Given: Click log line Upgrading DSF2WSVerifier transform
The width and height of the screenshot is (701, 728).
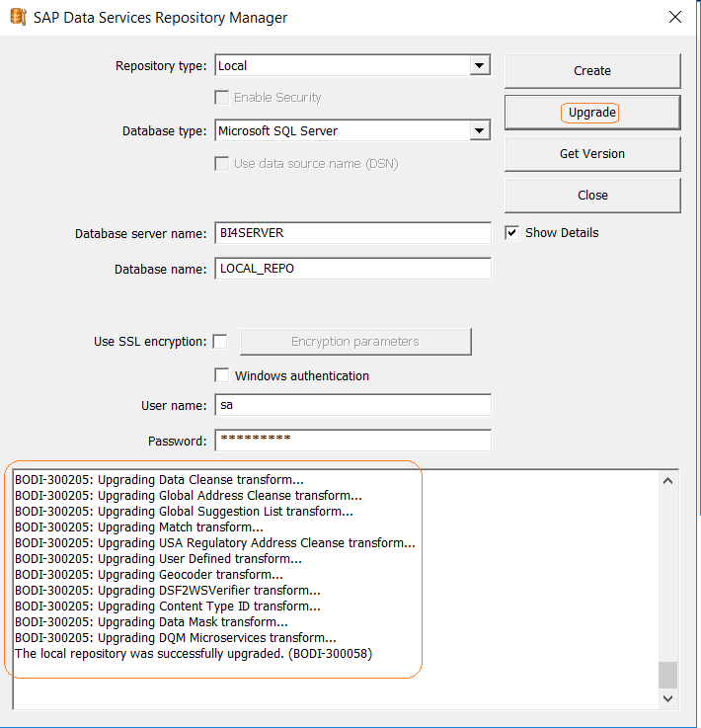Looking at the screenshot, I should (x=168, y=590).
